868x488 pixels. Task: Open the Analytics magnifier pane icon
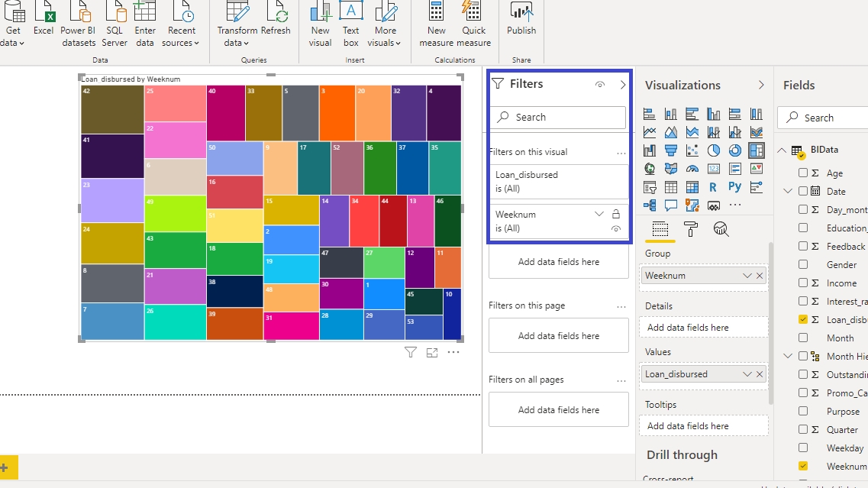[721, 228]
